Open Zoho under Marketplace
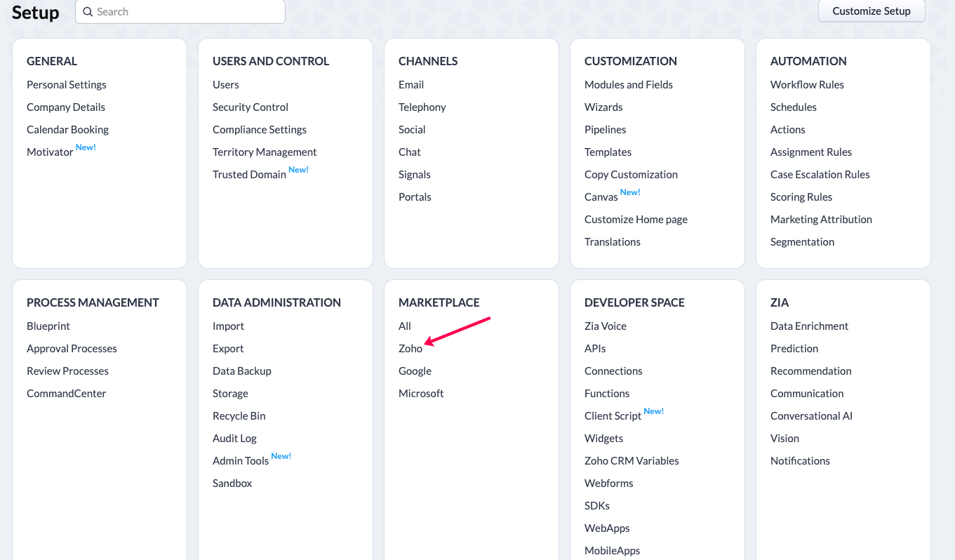The width and height of the screenshot is (955, 560). [x=410, y=349]
